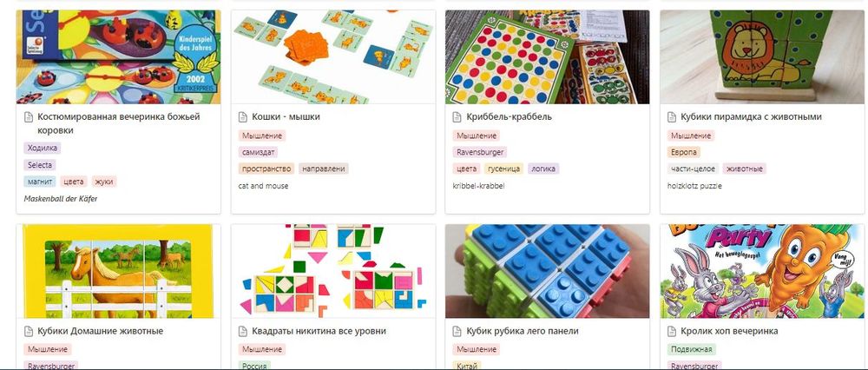The image size is (868, 370).
Task: Open the horse puzzle cubes cover image
Action: [x=118, y=271]
